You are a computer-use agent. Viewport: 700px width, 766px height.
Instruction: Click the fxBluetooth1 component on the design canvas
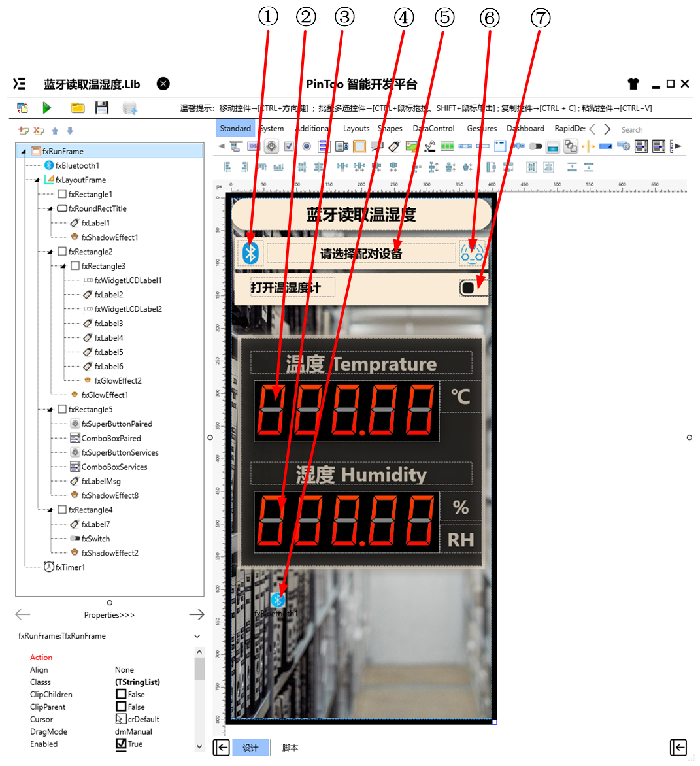click(278, 600)
